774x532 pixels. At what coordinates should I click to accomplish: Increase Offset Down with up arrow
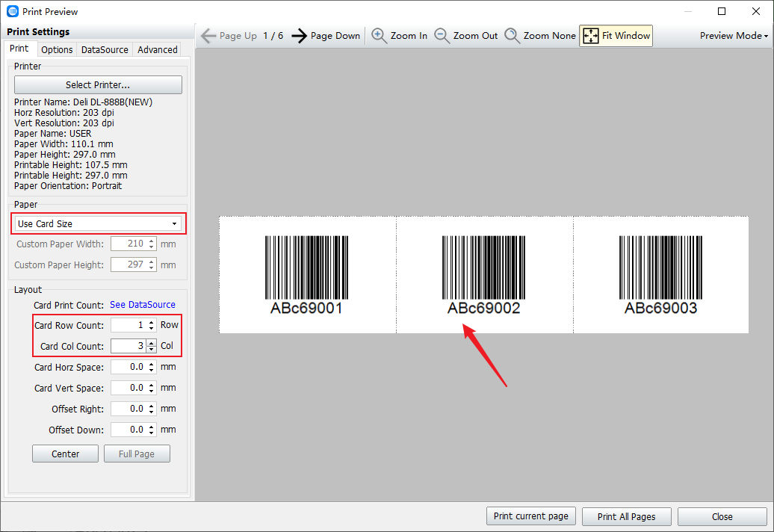tap(152, 427)
